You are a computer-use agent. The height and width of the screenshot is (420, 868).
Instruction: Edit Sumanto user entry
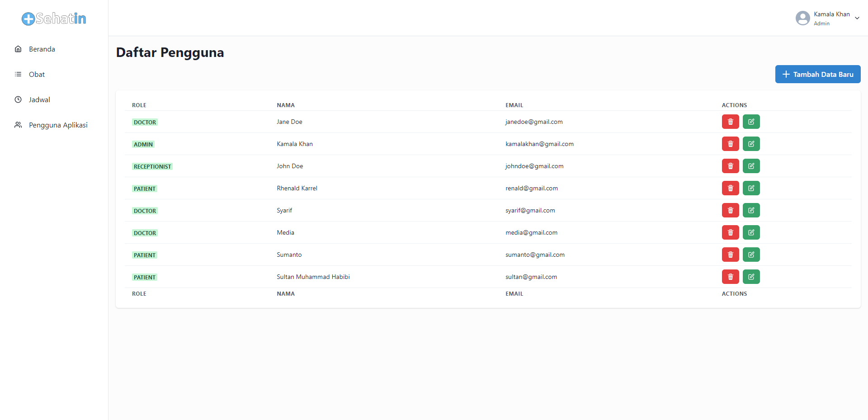point(751,255)
